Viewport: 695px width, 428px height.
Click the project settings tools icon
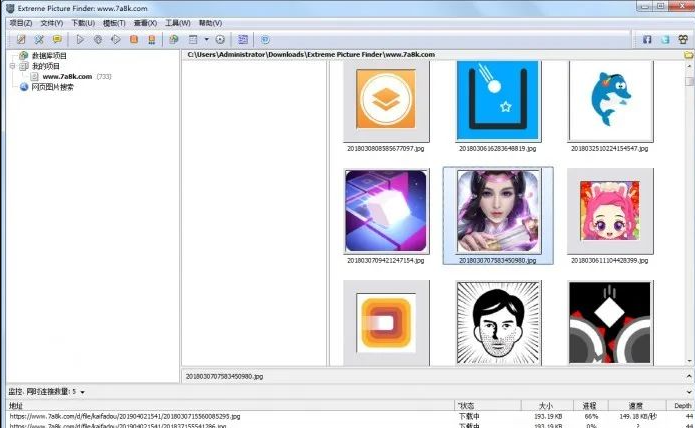pyautogui.click(x=39, y=39)
